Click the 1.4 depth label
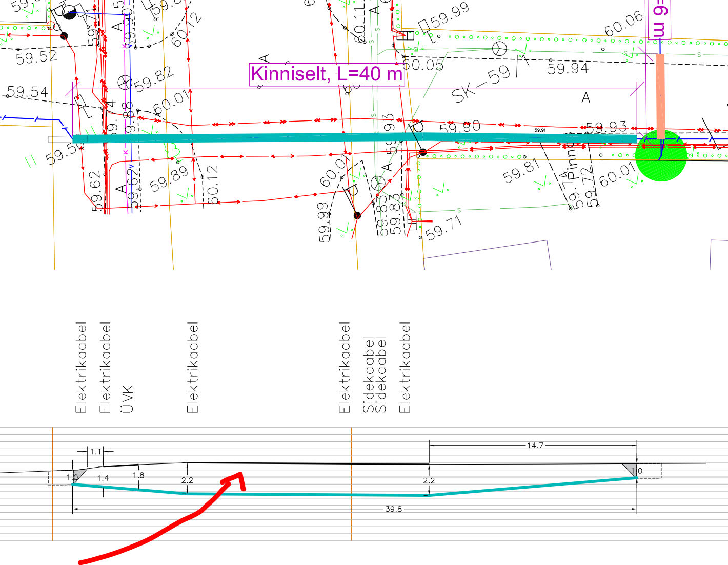Viewport: 728px width, 565px height. coord(103,478)
